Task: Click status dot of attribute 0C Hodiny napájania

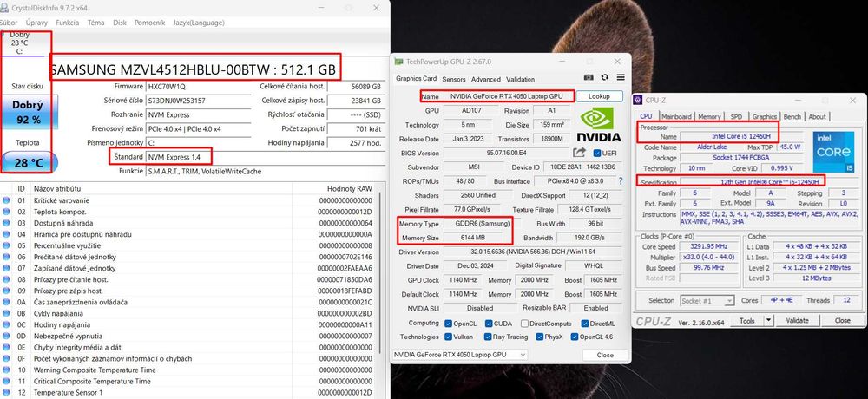Action: click(6, 325)
